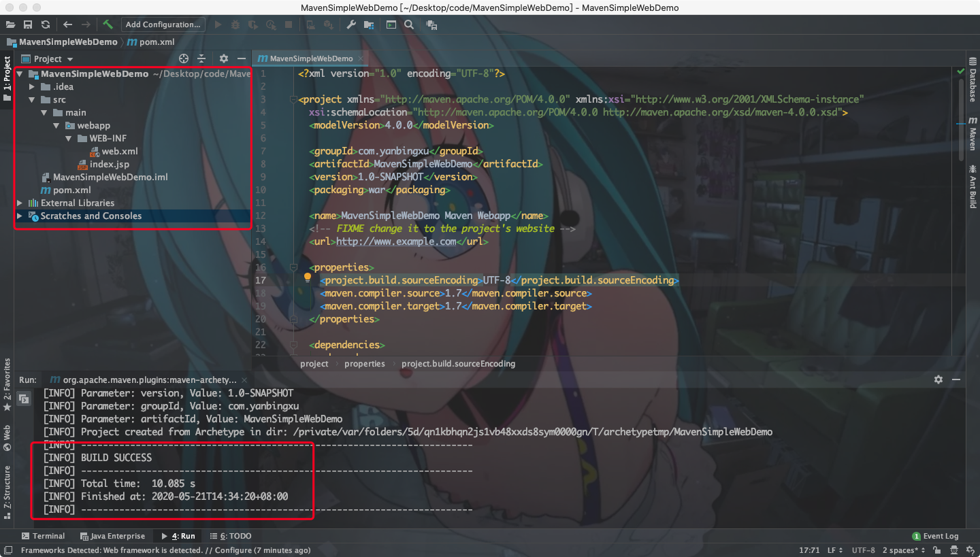Click the Run Anything terminal icon
Screen dimensions: 980x557
pos(391,24)
